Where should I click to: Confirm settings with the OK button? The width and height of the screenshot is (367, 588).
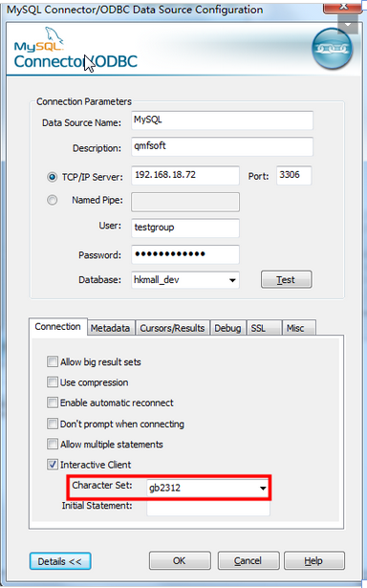coord(180,560)
